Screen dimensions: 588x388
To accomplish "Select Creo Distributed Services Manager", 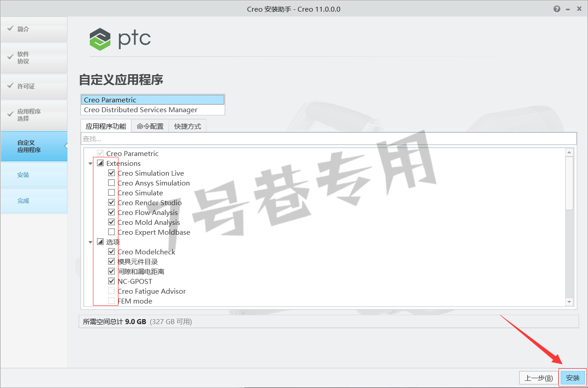I will (153, 110).
